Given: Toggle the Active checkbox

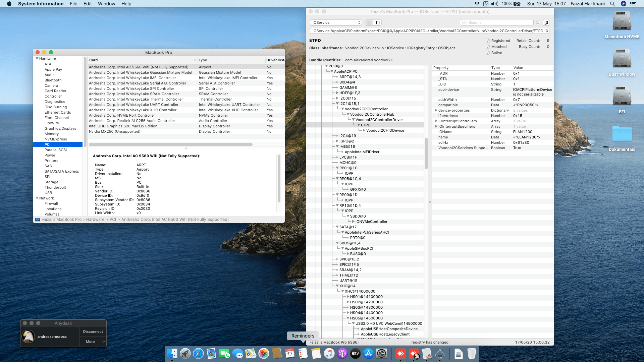Looking at the screenshot, I should (x=488, y=53).
